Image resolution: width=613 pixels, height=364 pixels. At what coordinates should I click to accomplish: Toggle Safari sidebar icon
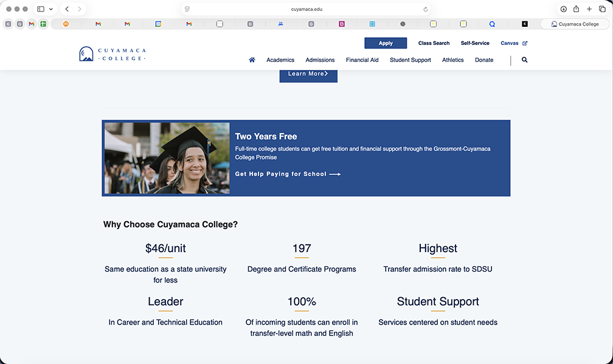[x=41, y=9]
